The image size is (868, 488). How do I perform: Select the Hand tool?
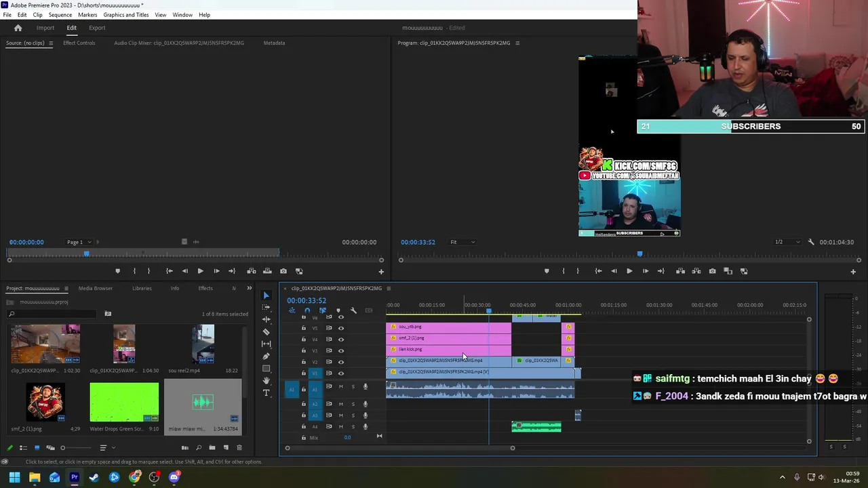pos(266,380)
